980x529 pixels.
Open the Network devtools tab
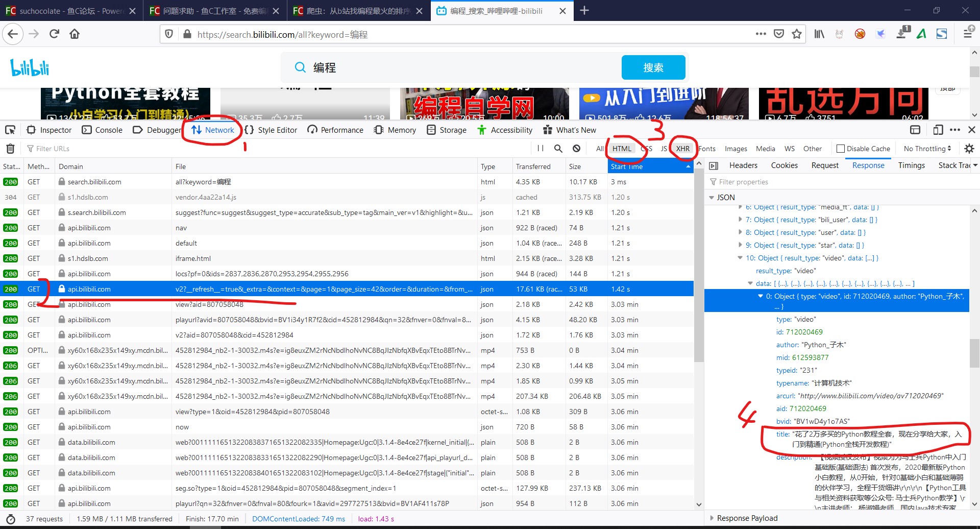pos(213,130)
